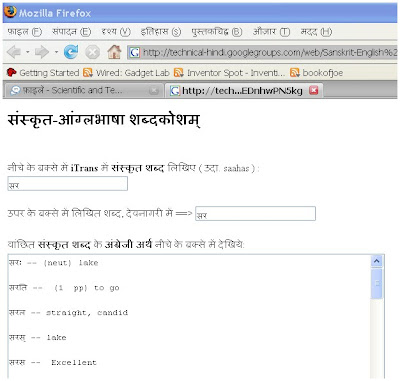Go to the home page icon

pos(114,52)
